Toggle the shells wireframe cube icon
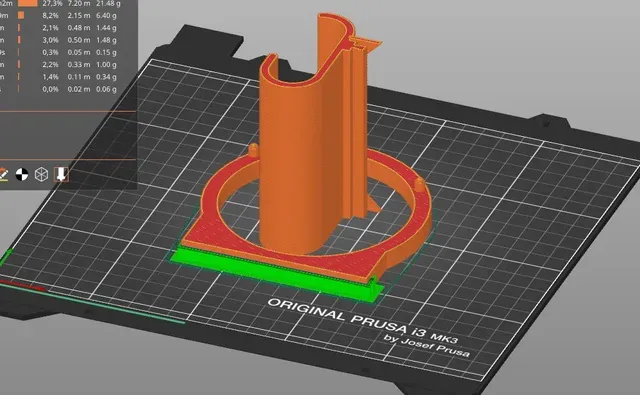This screenshot has height=395, width=640. (x=41, y=175)
